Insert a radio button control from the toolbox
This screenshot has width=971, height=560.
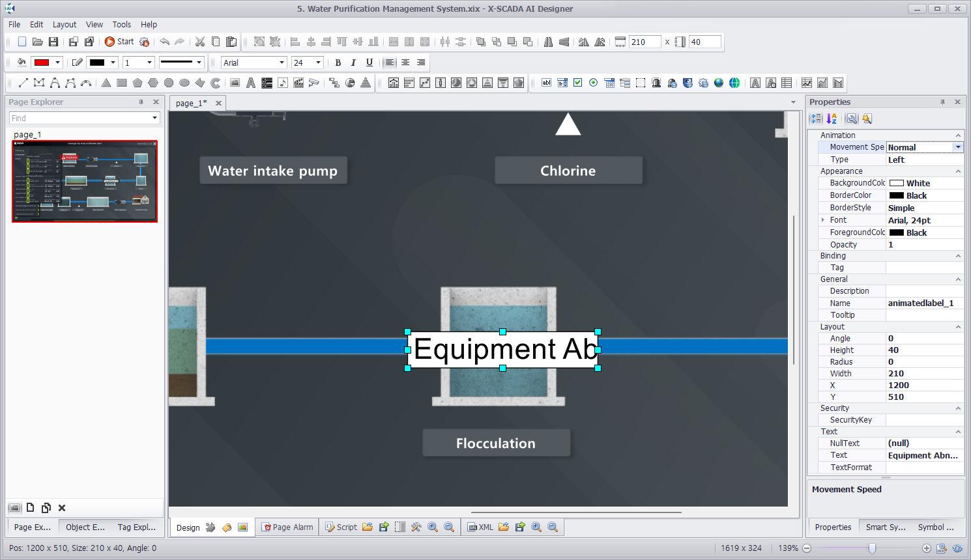coord(594,83)
